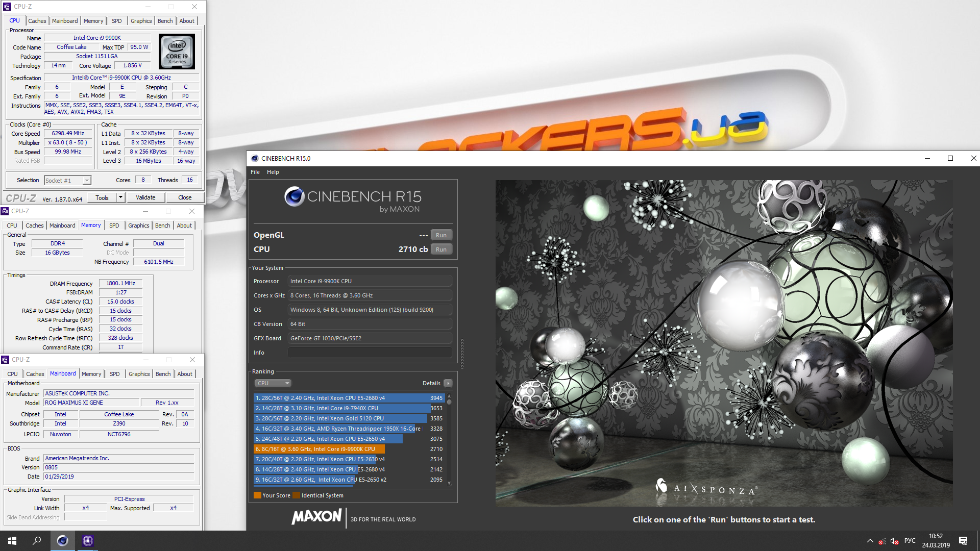Click ranking list scrollbar down arrow
The width and height of the screenshot is (980, 551).
click(x=449, y=483)
